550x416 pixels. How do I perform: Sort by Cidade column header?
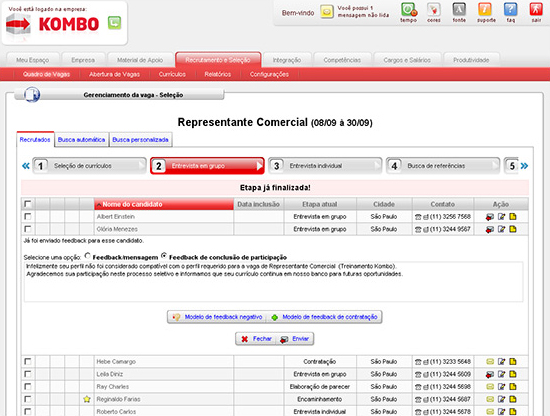click(x=384, y=204)
